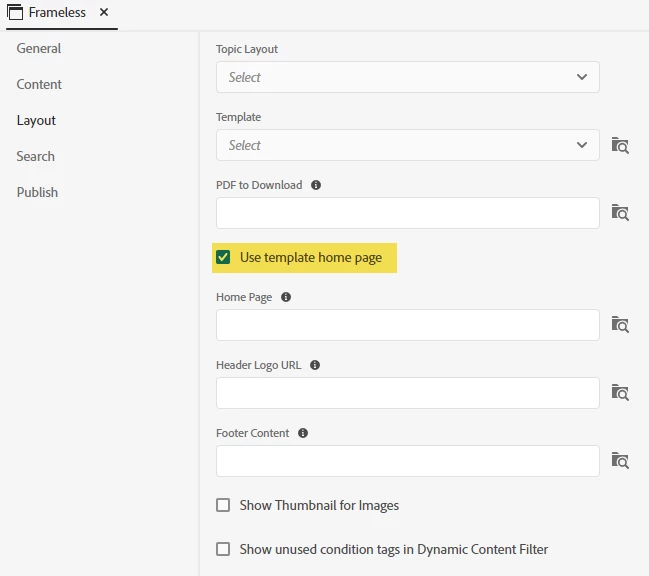Go to the Search settings section

click(36, 156)
